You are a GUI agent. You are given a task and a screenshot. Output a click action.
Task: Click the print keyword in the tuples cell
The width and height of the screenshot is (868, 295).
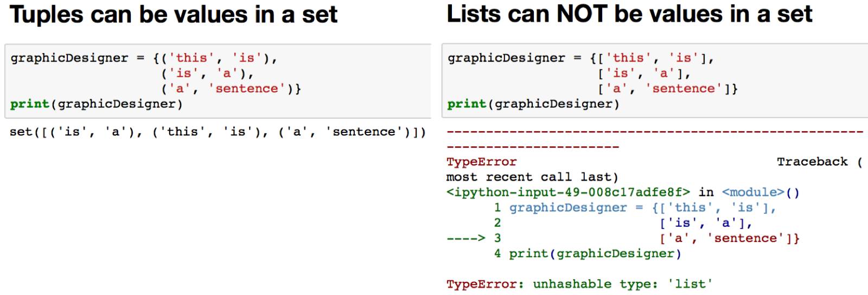(x=30, y=104)
